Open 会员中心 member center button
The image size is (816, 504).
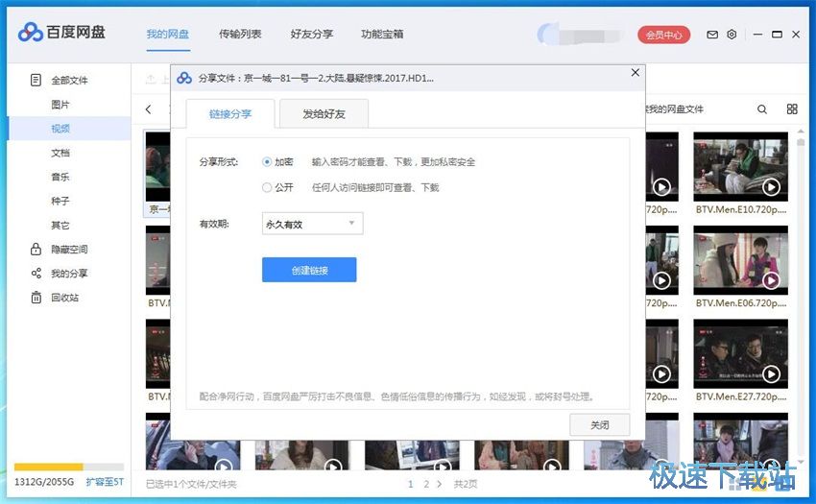pos(664,35)
